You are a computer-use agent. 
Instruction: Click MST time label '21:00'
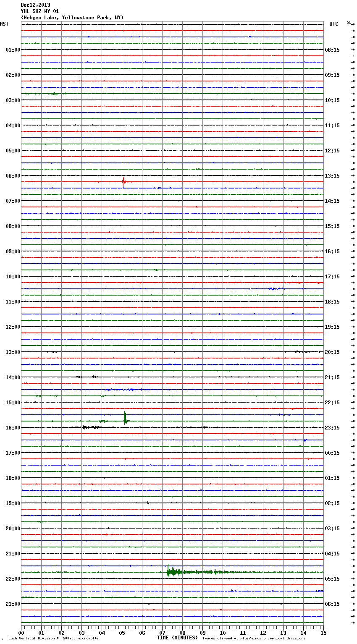click(x=13, y=554)
